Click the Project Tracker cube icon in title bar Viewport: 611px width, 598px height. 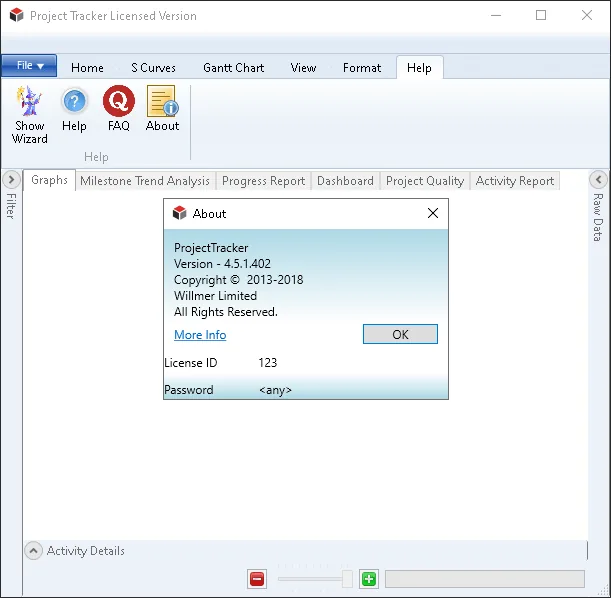coord(16,16)
